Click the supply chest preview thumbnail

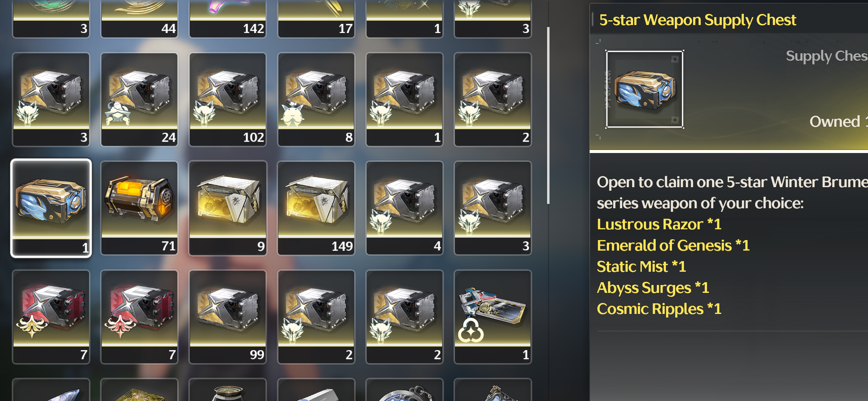tap(645, 89)
